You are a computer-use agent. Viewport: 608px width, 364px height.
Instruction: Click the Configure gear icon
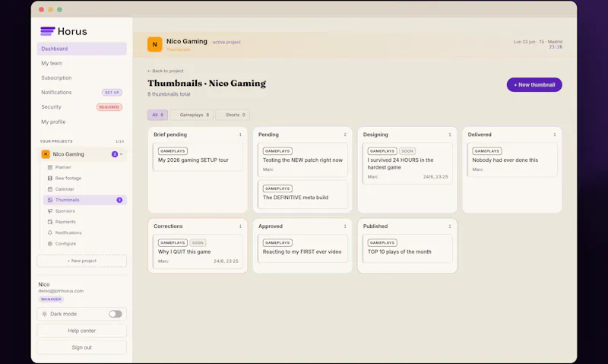point(50,243)
